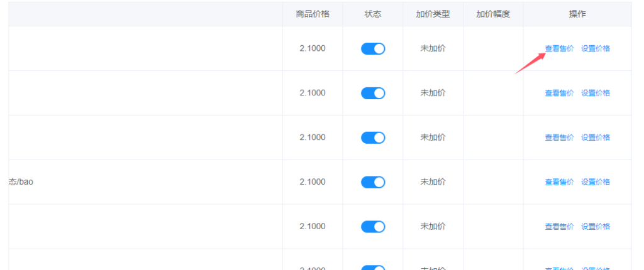644x270 pixels.
Task: Click the 未加价 cell in the first row
Action: (433, 48)
